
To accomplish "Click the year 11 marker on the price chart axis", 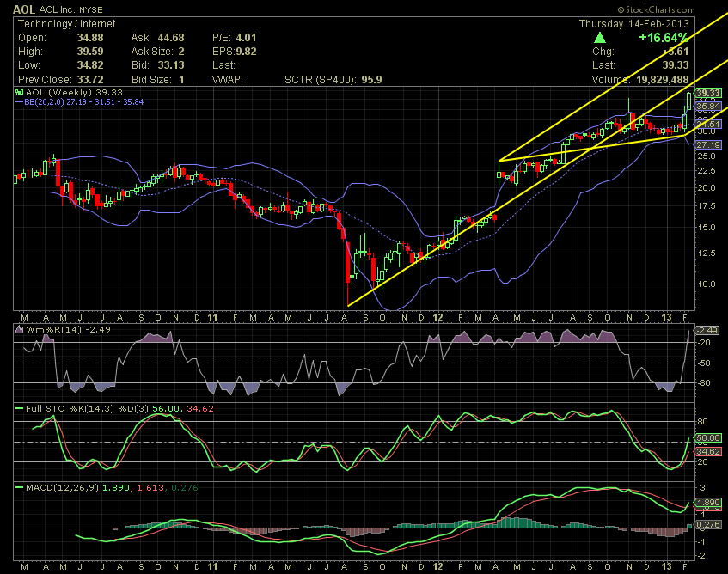I will coord(212,317).
